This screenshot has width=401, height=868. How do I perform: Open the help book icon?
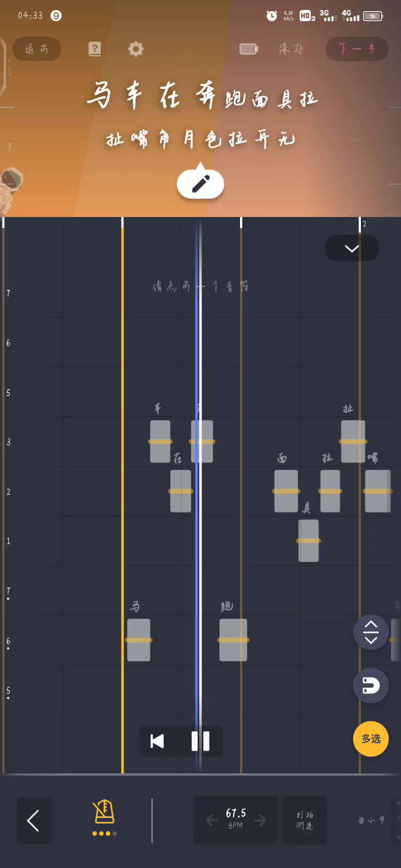coord(95,49)
